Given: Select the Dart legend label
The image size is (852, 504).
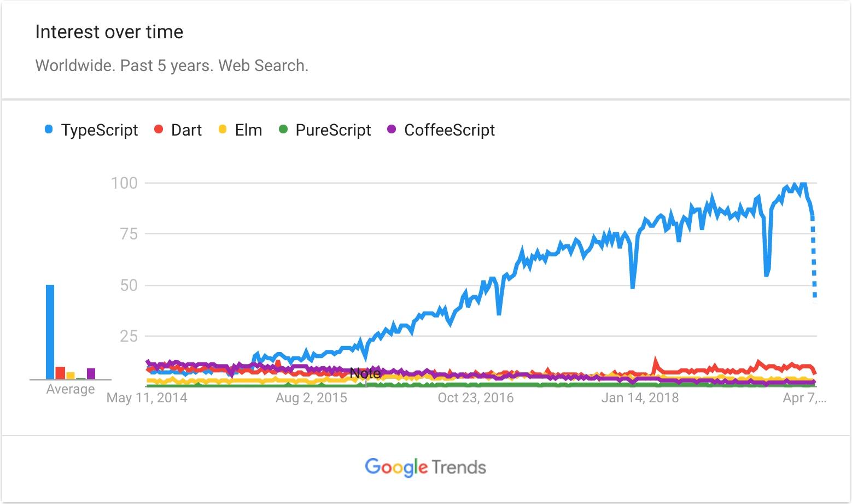Looking at the screenshot, I should coord(186,130).
